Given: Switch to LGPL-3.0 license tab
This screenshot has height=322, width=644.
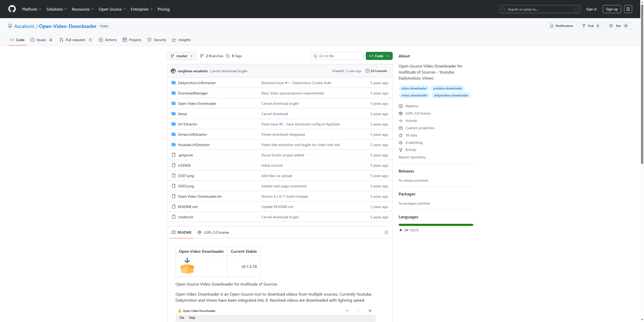Looking at the screenshot, I should point(213,232).
